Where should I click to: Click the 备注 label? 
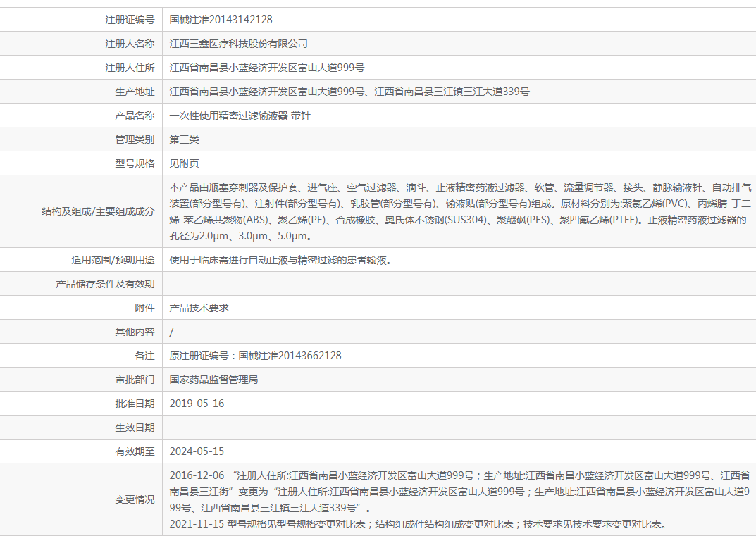pos(144,356)
